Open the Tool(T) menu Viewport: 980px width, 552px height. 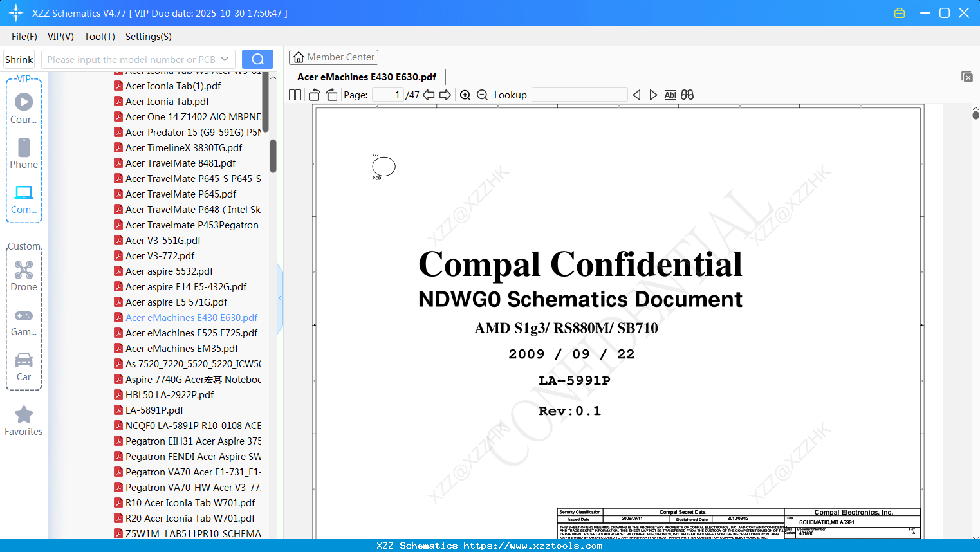click(x=100, y=37)
